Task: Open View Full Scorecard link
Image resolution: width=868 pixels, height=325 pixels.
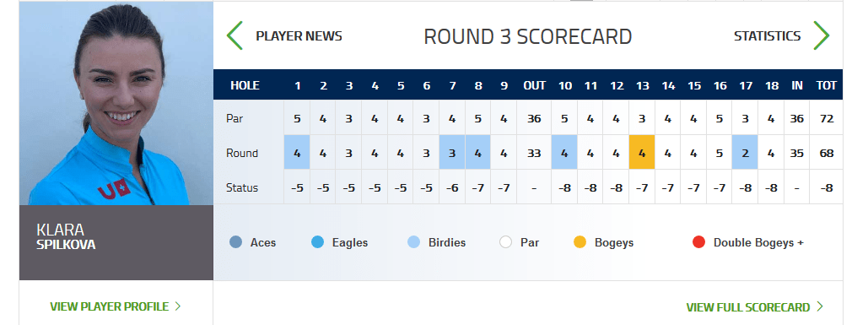Action: 748,307
